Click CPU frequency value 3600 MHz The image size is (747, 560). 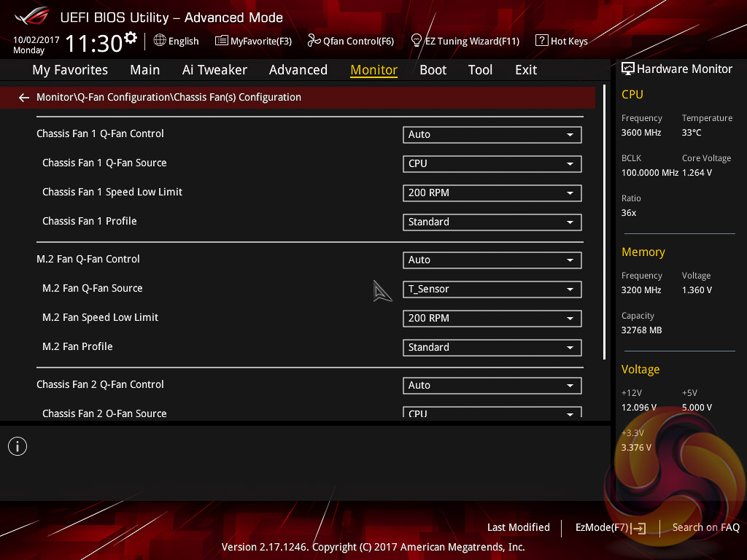click(x=641, y=133)
